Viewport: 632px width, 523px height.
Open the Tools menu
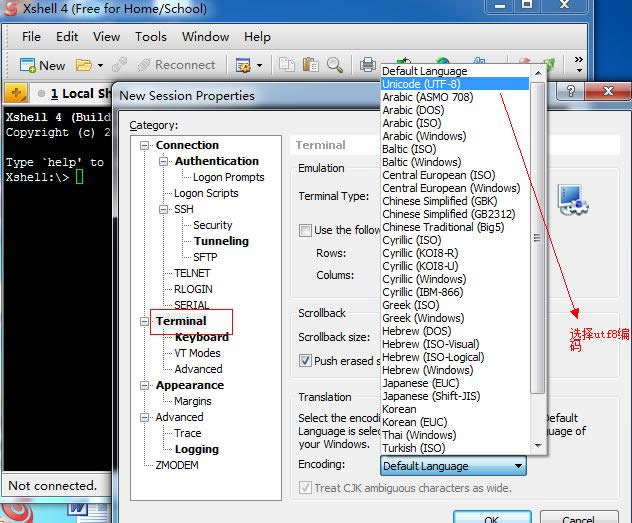coord(151,37)
